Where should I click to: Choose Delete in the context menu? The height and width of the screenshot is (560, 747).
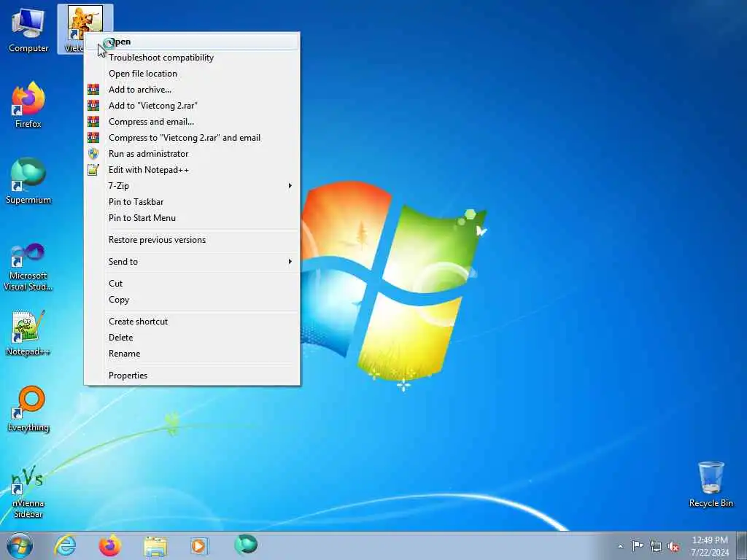pos(193,337)
